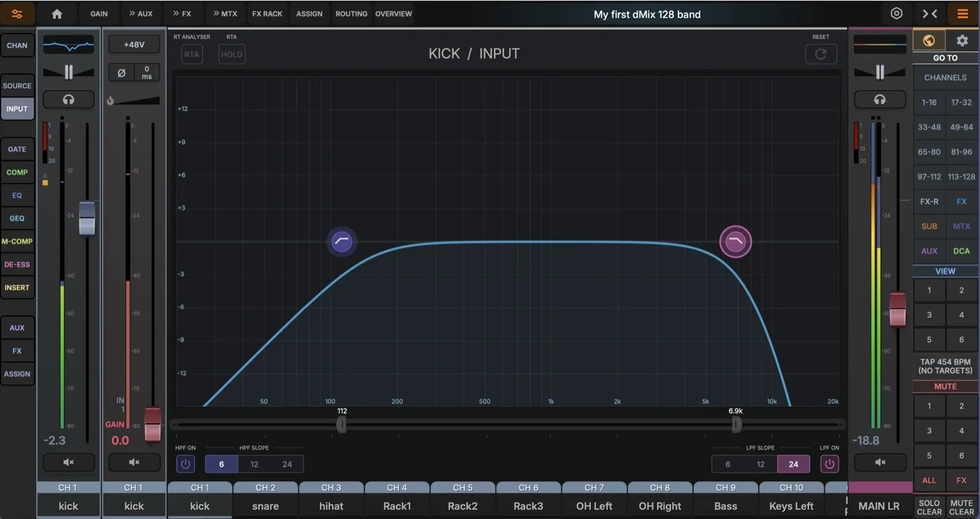Mute the MAIN LR speaker icon

pyautogui.click(x=880, y=462)
